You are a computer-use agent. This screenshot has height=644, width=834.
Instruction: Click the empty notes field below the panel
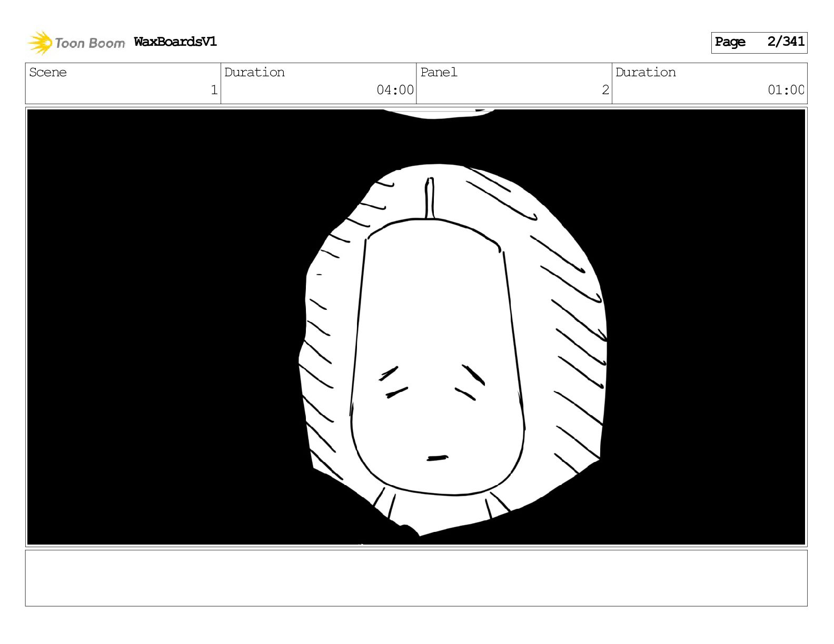pyautogui.click(x=416, y=578)
